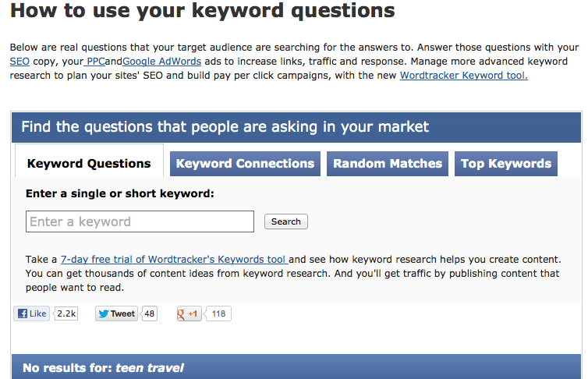Click the Search button
This screenshot has width=588, height=379.
[286, 221]
